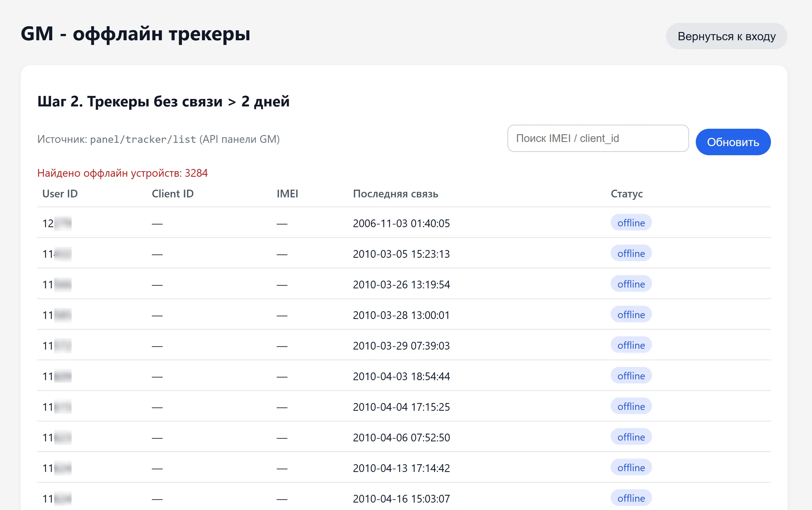Click the User ID starting with 12
Image resolution: width=812 pixels, height=510 pixels.
click(x=57, y=223)
